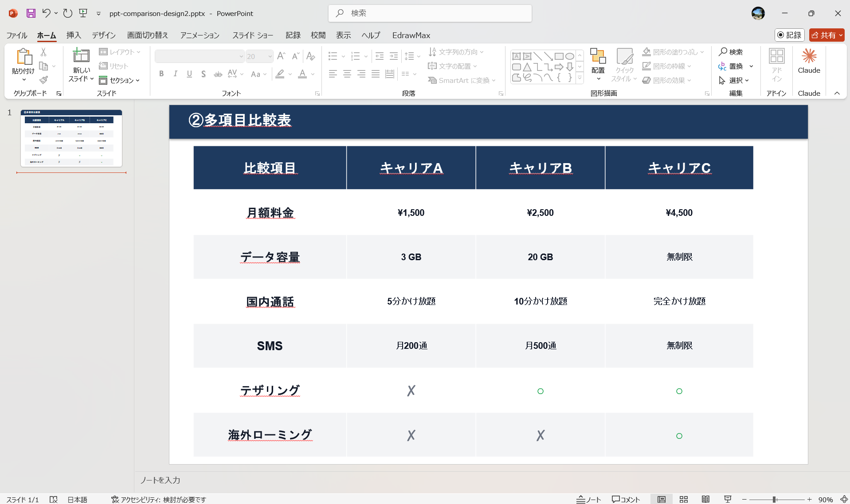The height and width of the screenshot is (504, 850).
Task: Click the Find (検索) button in ribbon
Action: [731, 52]
